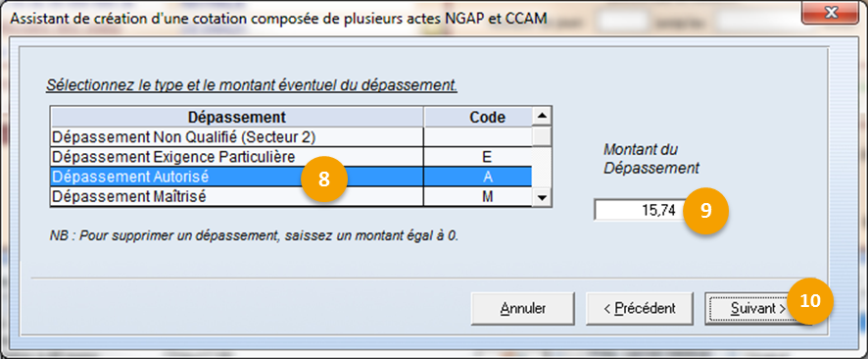Click the list's scroll up arrow
This screenshot has height=359, width=868.
[x=543, y=117]
